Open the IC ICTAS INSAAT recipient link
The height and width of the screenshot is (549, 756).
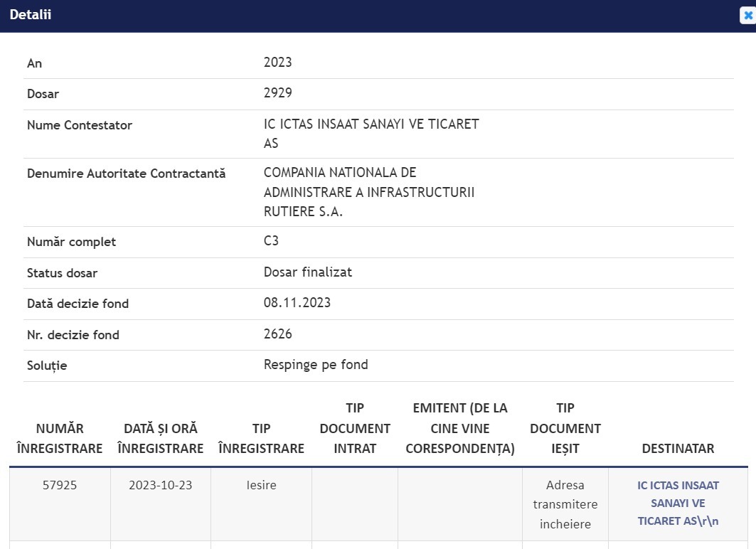[x=678, y=503]
